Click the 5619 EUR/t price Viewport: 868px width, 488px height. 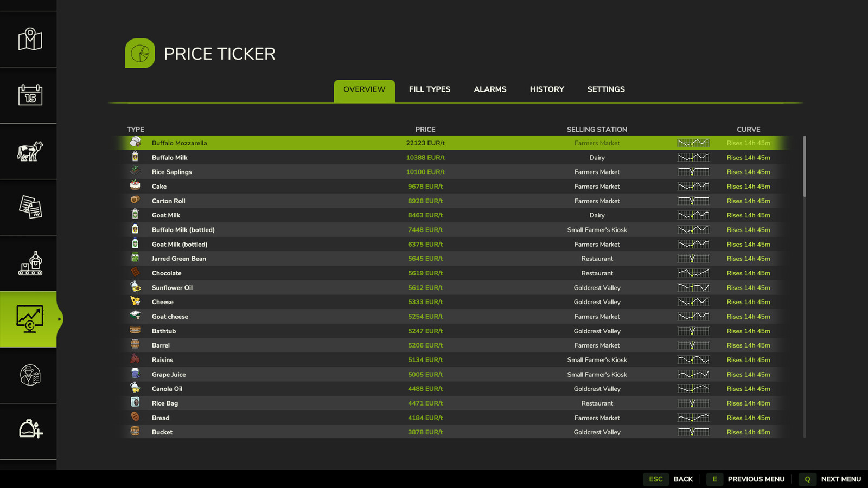(425, 273)
